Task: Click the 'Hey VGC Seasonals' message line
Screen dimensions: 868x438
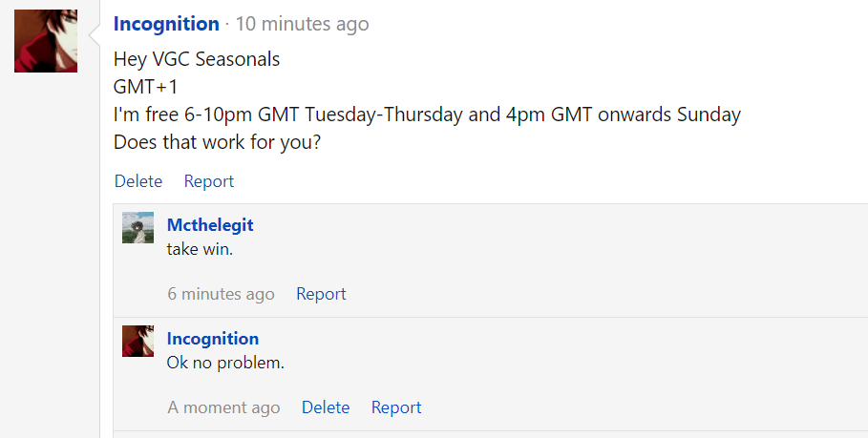Action: (197, 59)
